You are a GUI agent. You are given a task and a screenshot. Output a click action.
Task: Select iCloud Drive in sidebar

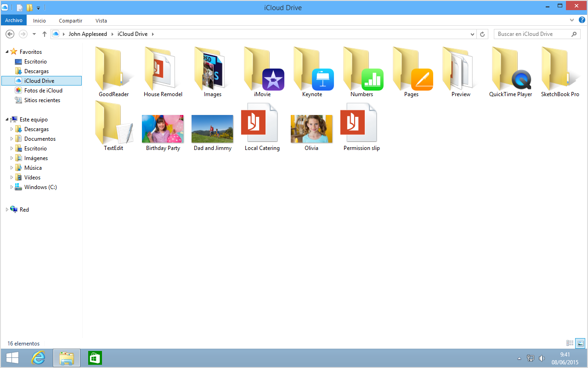41,81
